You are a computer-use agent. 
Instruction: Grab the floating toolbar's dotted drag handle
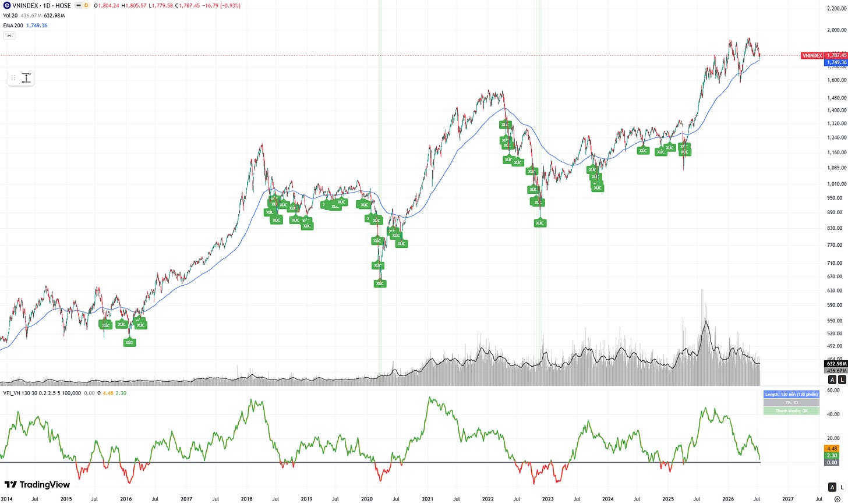click(13, 78)
